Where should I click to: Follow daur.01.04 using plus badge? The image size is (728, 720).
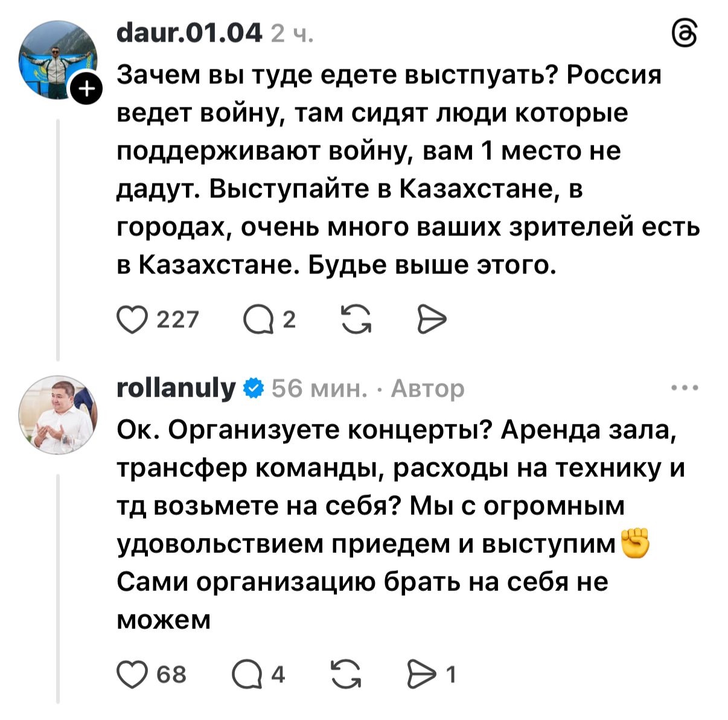87,90
